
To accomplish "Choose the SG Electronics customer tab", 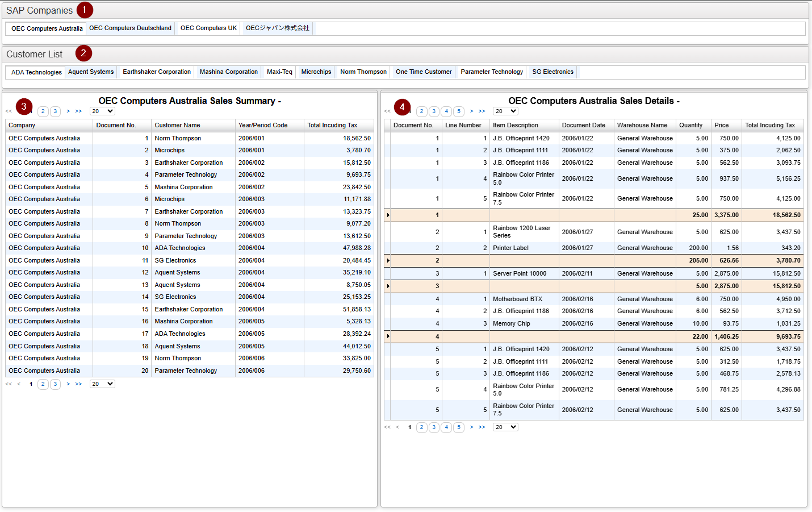I will point(553,72).
